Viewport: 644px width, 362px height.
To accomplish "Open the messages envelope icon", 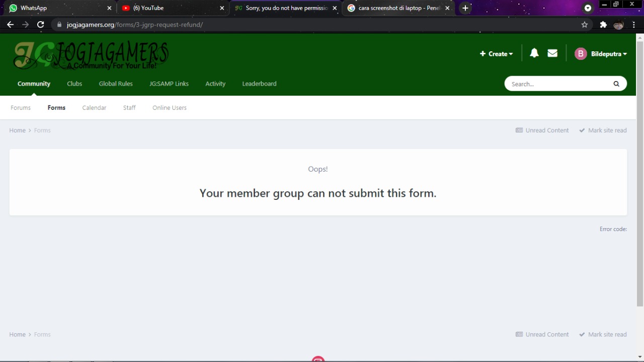I will tap(552, 53).
